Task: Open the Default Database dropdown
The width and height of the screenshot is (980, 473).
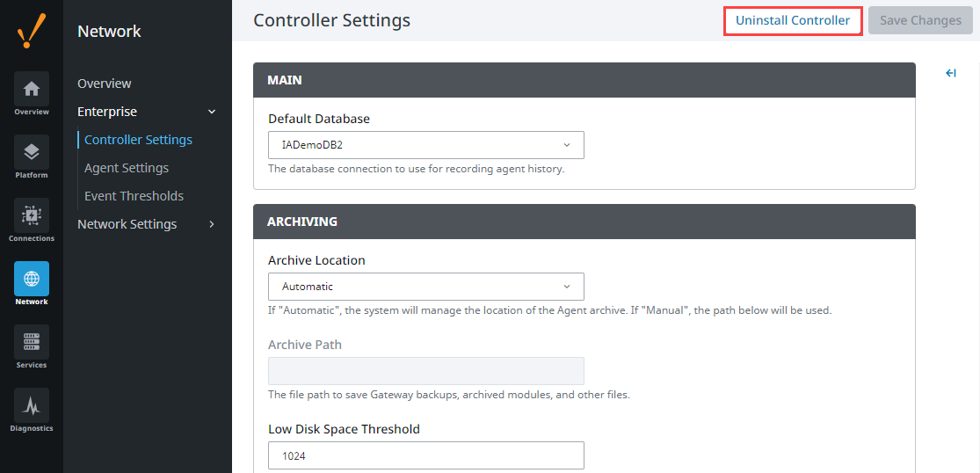Action: 425,145
